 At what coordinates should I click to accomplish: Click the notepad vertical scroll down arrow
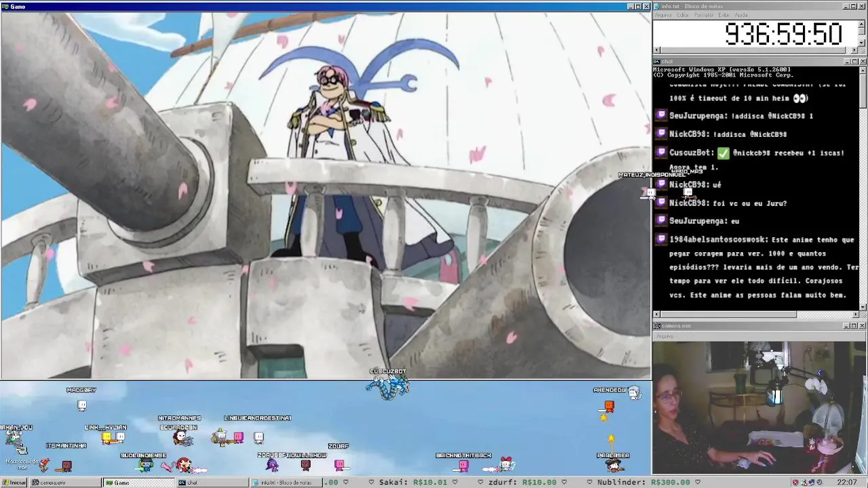click(863, 42)
